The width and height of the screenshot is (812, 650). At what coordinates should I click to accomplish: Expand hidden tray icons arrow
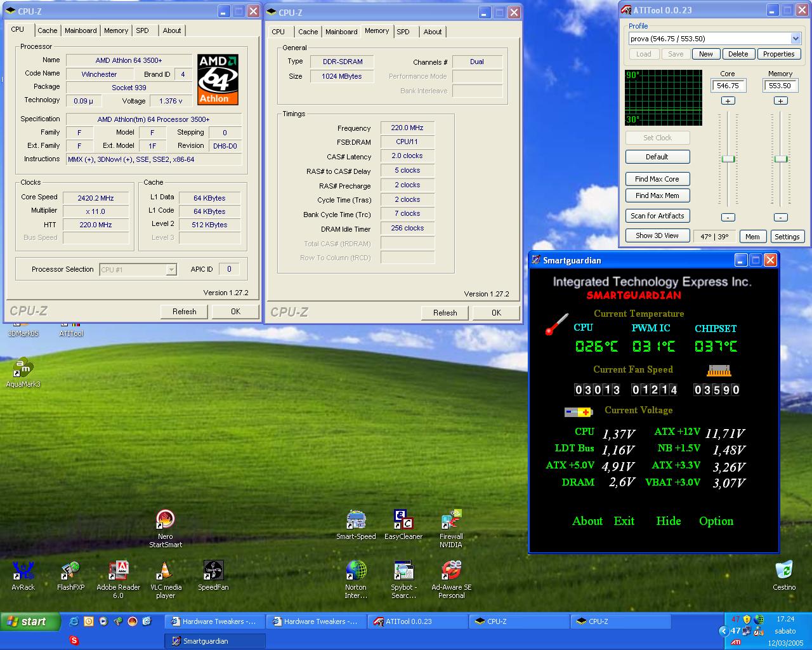coord(724,631)
